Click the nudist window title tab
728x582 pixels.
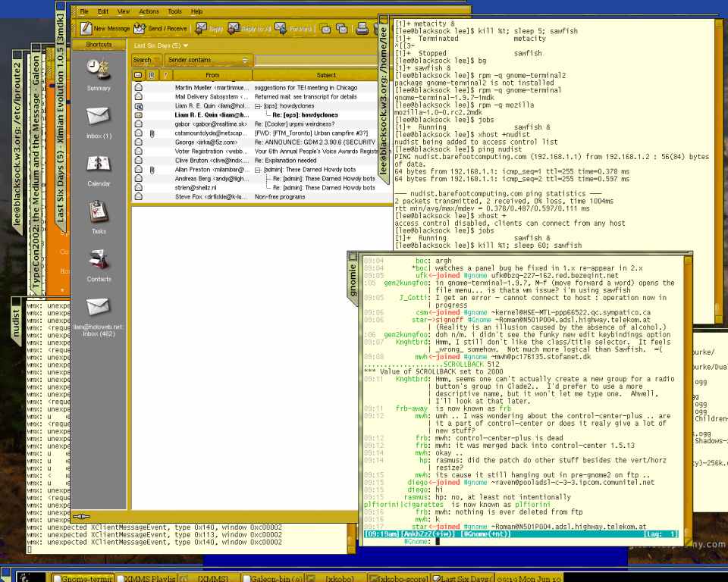(16, 321)
